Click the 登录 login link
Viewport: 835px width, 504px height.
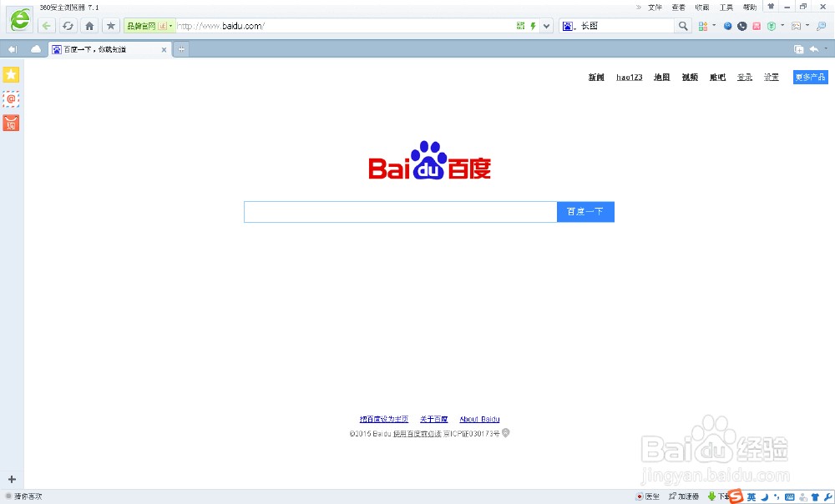click(745, 77)
